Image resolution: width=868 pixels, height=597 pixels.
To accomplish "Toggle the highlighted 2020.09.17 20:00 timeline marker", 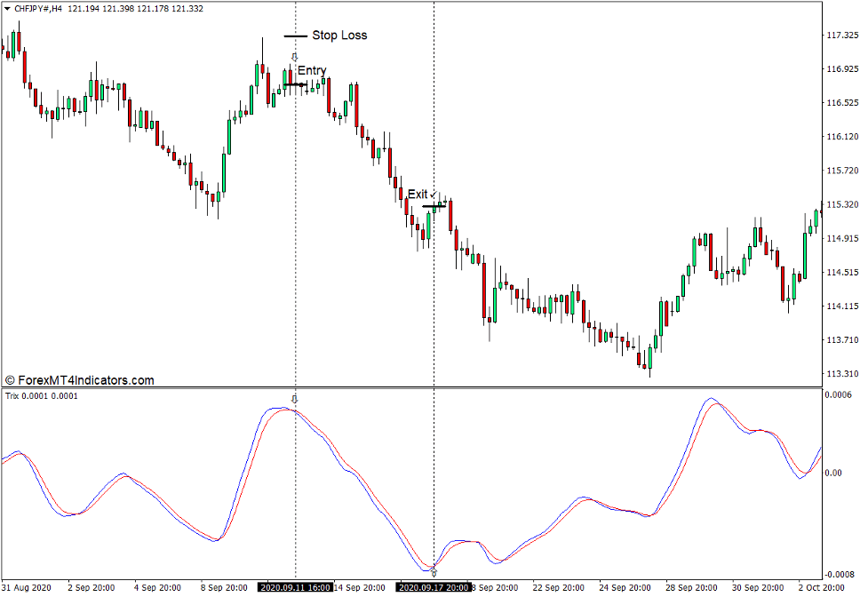I will [433, 587].
